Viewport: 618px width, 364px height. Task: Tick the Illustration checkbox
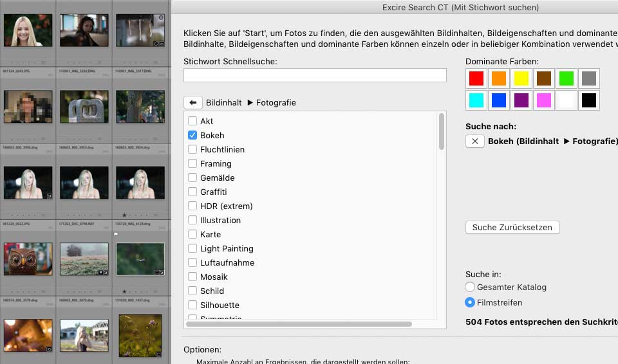pyautogui.click(x=192, y=220)
